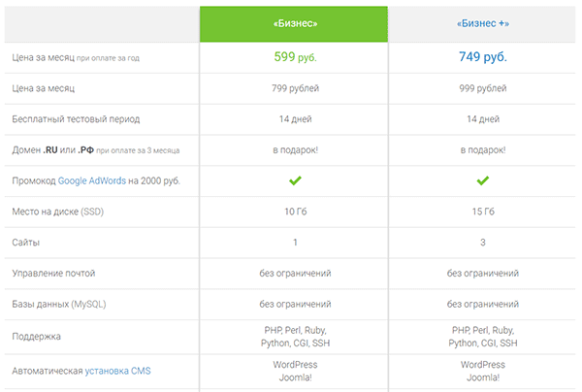Click the Домен .RU или .РФ label
This screenshot has width=582, height=392.
click(x=52, y=150)
